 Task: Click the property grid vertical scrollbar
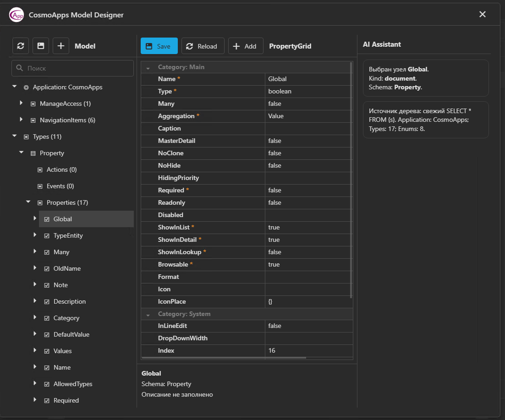(x=351, y=180)
